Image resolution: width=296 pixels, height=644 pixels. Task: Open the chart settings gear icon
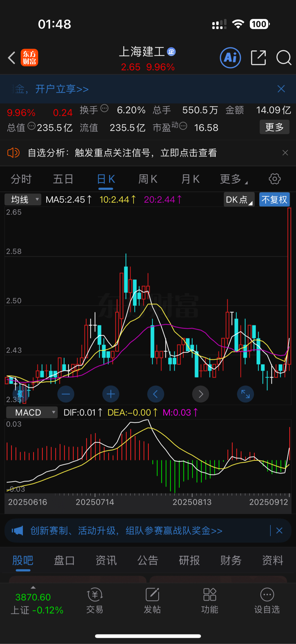point(274,179)
